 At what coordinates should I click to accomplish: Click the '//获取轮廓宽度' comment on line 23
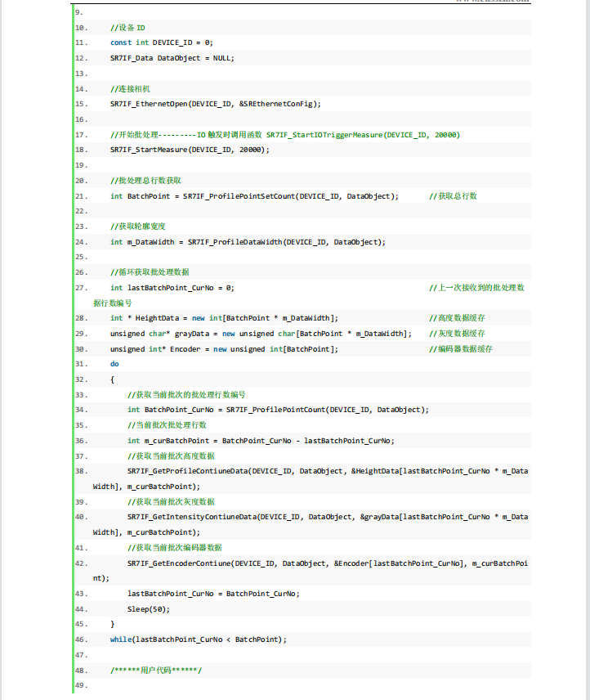(x=138, y=227)
